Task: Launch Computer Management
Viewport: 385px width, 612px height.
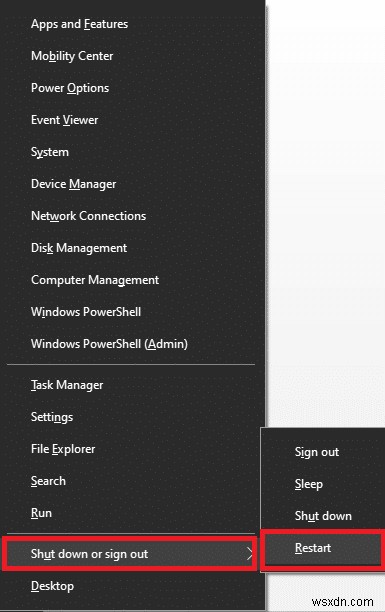Action: click(95, 280)
